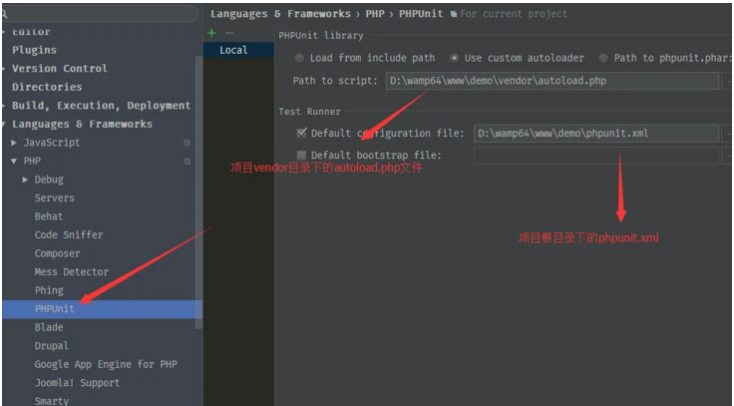
Task: Select the PHPUnit settings item
Action: point(102,309)
